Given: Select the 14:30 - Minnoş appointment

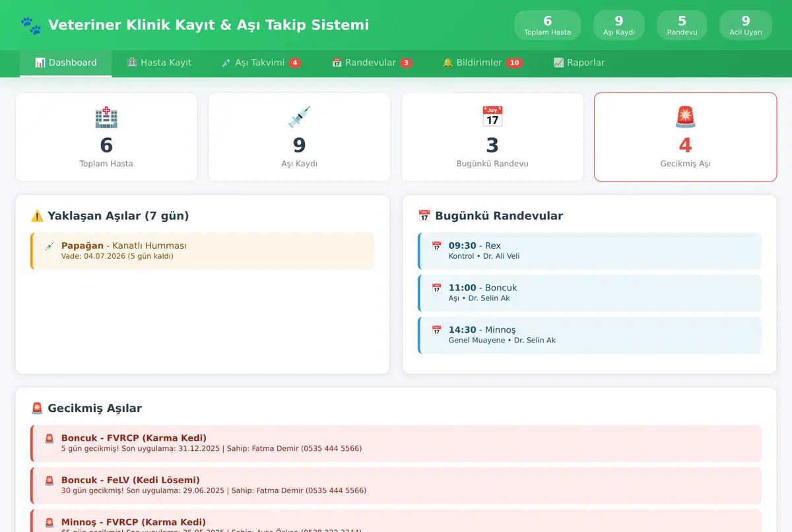Looking at the screenshot, I should coord(589,335).
